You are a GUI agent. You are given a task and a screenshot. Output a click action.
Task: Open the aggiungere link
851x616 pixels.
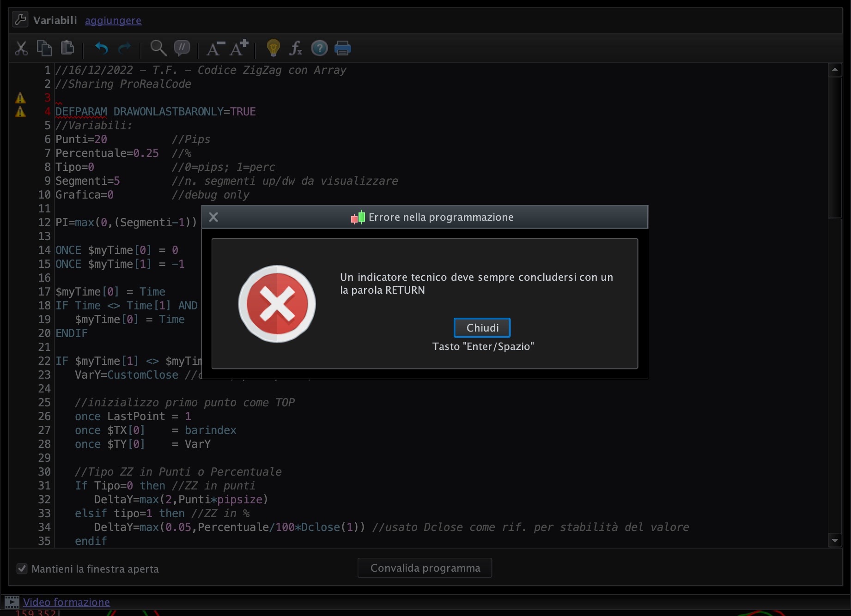113,20
